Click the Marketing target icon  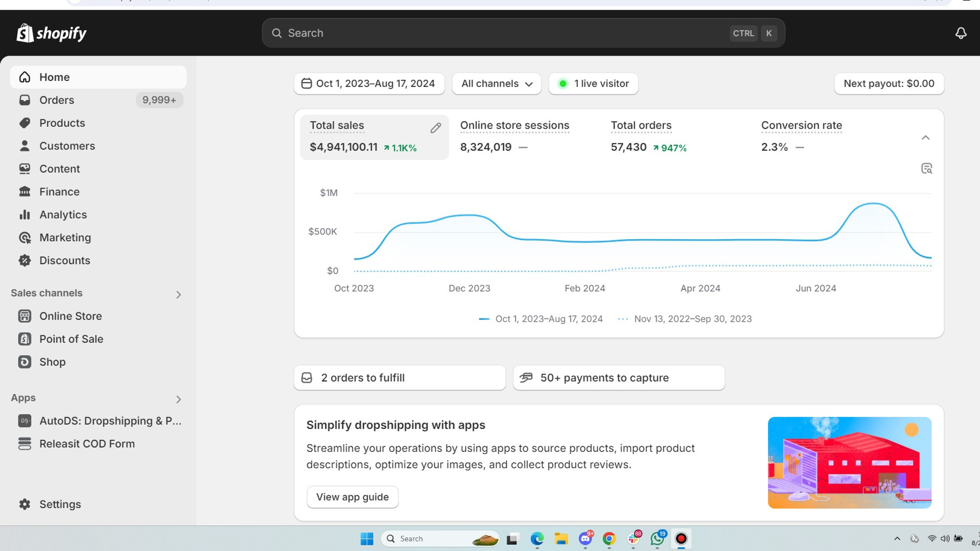click(25, 237)
